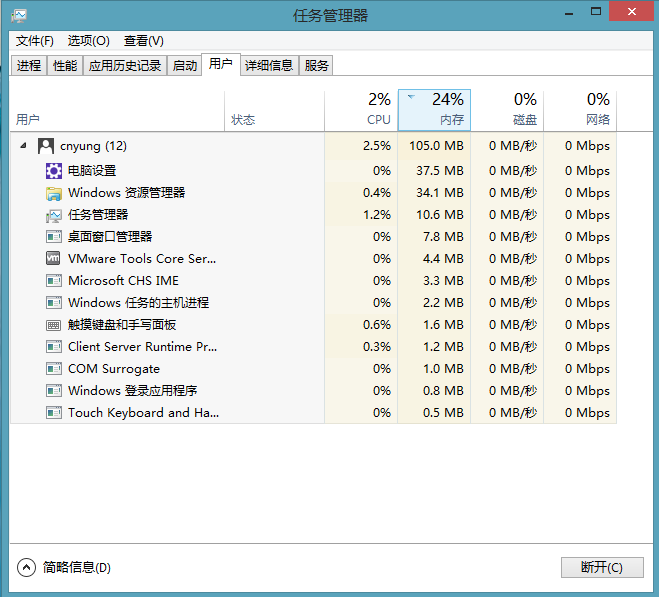Open the 选项(O) menu
The width and height of the screenshot is (659, 597).
coord(89,41)
